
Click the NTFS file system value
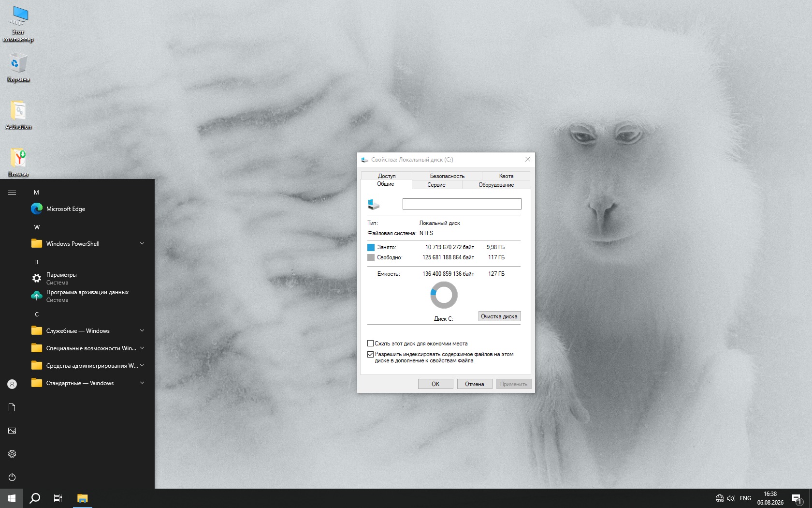pos(426,233)
